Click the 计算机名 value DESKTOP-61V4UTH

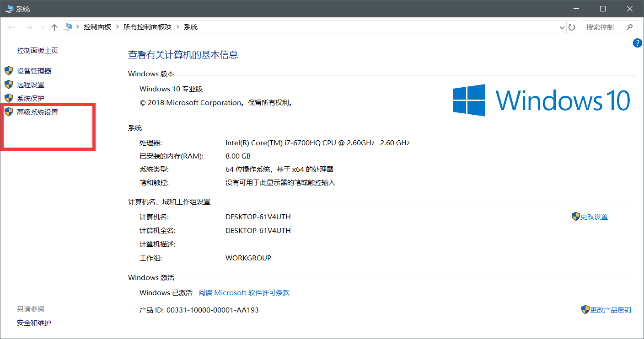(258, 217)
